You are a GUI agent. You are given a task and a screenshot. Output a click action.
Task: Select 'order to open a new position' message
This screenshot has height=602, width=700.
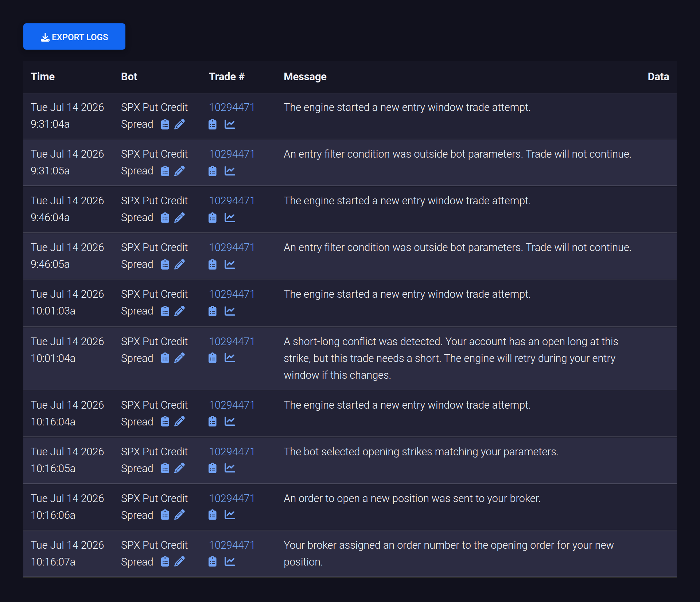[x=412, y=498]
